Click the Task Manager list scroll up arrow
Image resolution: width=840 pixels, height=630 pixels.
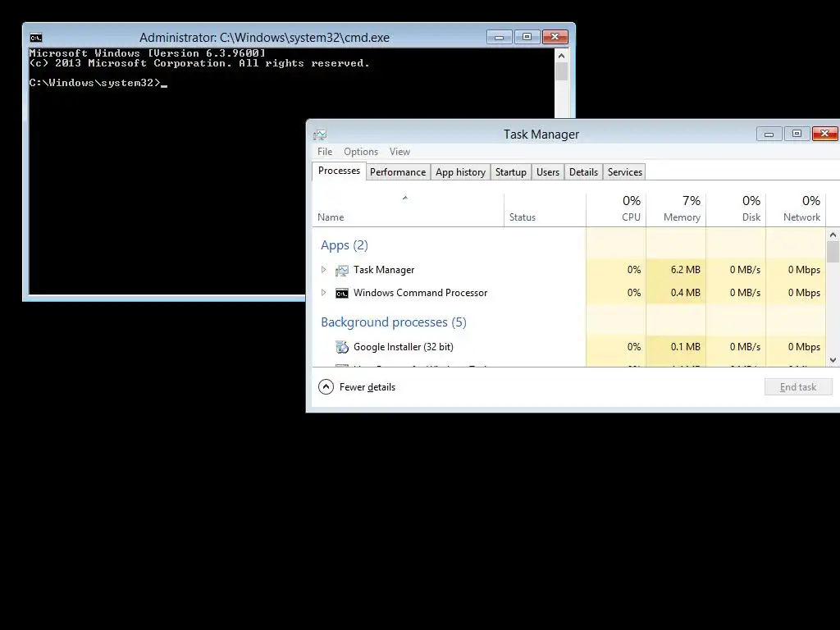click(833, 235)
